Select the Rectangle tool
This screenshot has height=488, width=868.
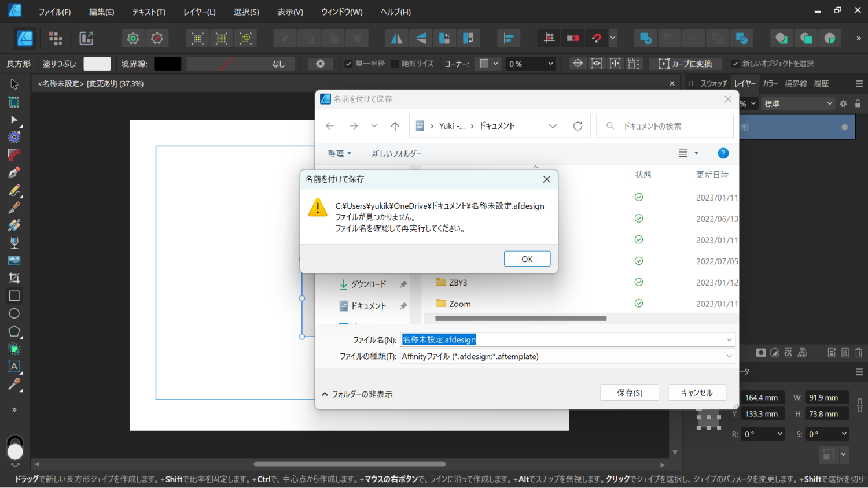tap(14, 295)
